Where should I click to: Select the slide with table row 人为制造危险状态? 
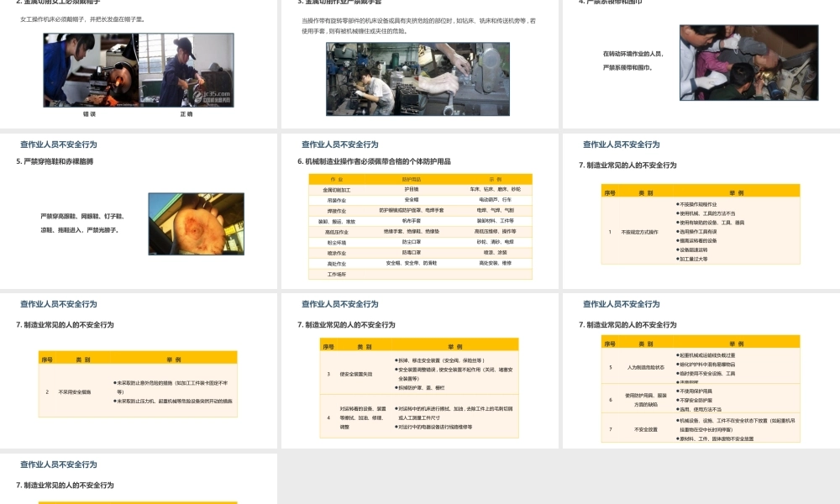click(701, 370)
